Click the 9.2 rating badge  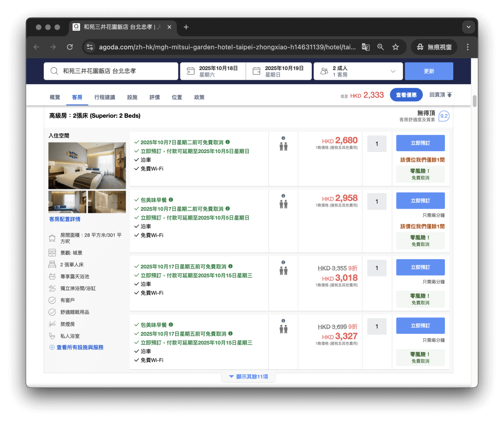pos(443,116)
